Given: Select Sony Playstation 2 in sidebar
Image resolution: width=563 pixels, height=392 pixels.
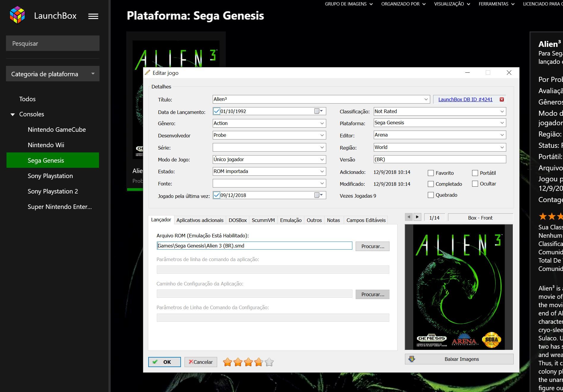Looking at the screenshot, I should [53, 191].
